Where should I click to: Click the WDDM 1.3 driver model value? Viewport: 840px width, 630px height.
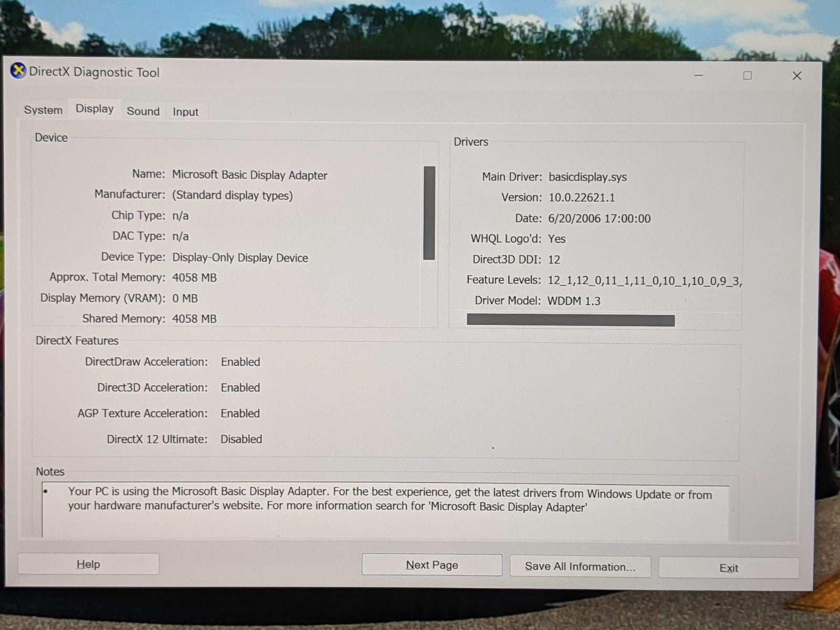pos(574,301)
